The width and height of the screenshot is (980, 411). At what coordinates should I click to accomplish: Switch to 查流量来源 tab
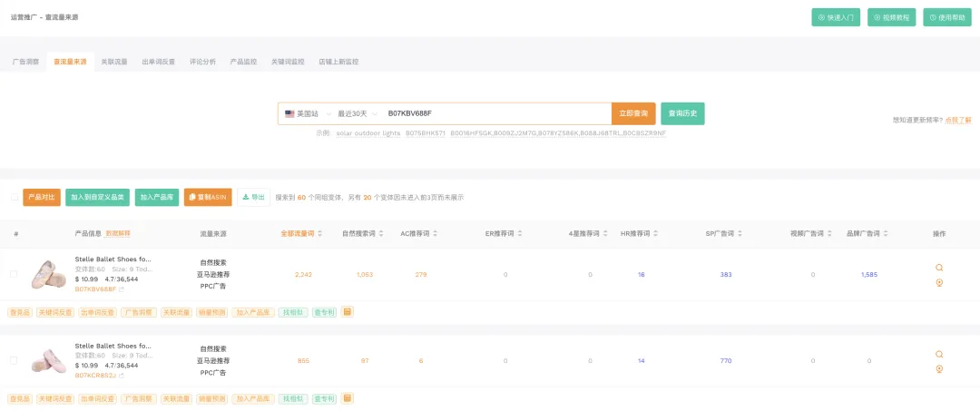(x=70, y=62)
